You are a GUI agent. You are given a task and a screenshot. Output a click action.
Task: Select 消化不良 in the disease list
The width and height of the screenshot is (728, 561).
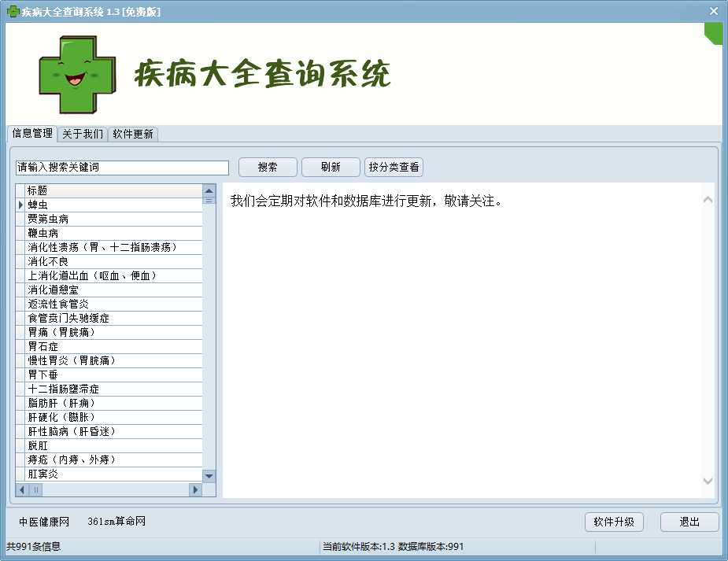(x=48, y=261)
